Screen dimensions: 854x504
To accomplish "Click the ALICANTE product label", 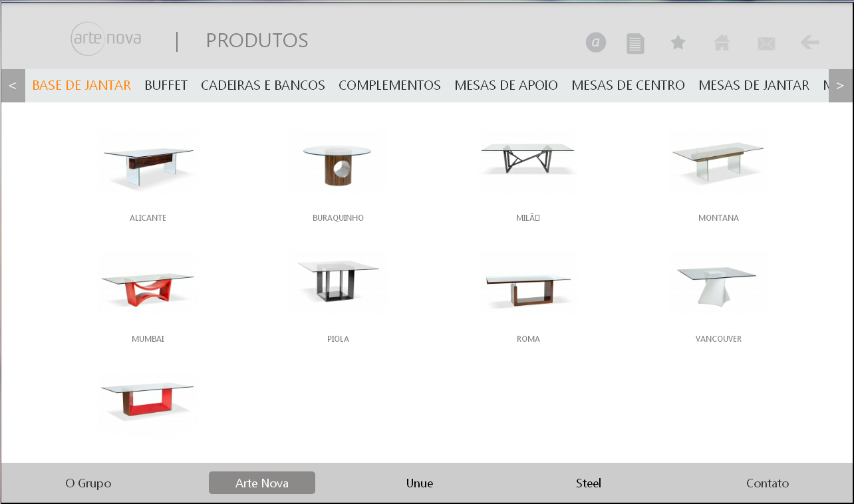I will (148, 218).
